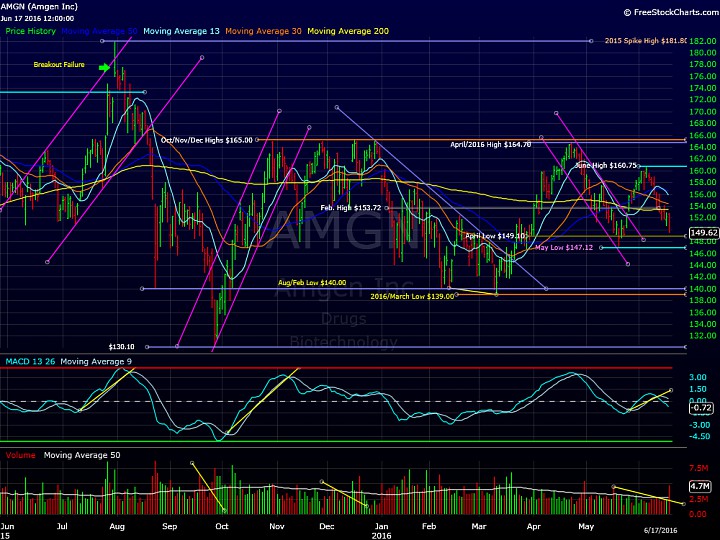Click the 3.00 MACD axis value
Viewport: 720px width, 540px height.
[698, 377]
